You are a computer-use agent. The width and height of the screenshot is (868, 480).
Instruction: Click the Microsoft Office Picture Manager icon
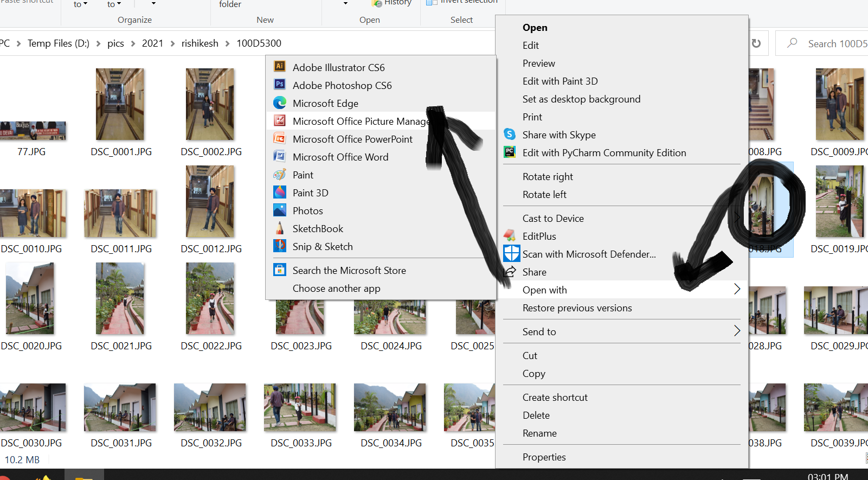pos(280,120)
